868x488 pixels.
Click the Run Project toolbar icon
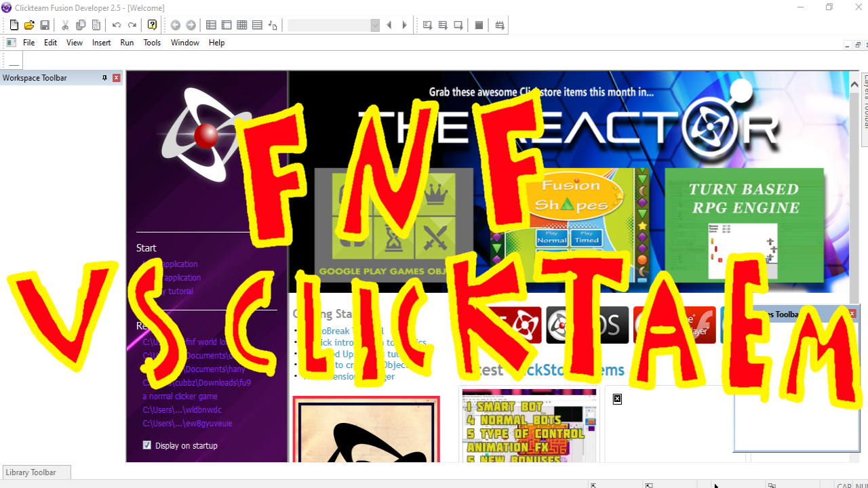(x=427, y=25)
